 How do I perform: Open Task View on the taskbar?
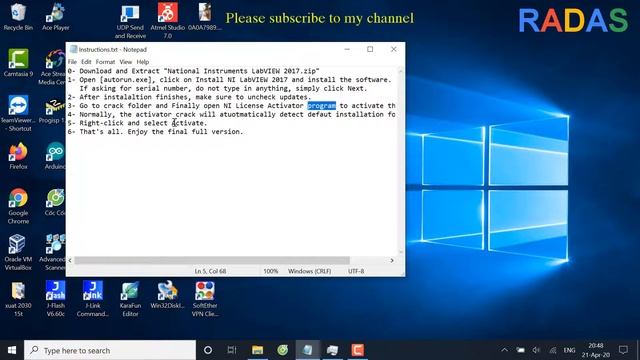[232, 350]
